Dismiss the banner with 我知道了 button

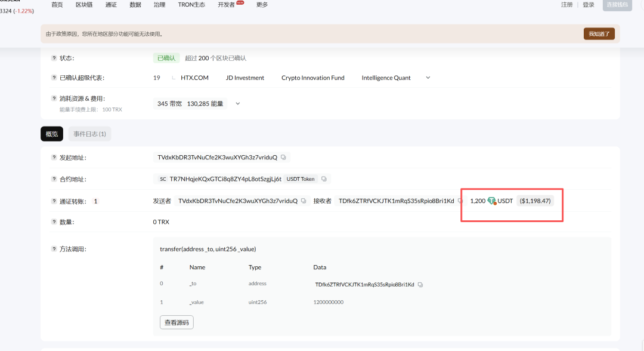coord(599,33)
